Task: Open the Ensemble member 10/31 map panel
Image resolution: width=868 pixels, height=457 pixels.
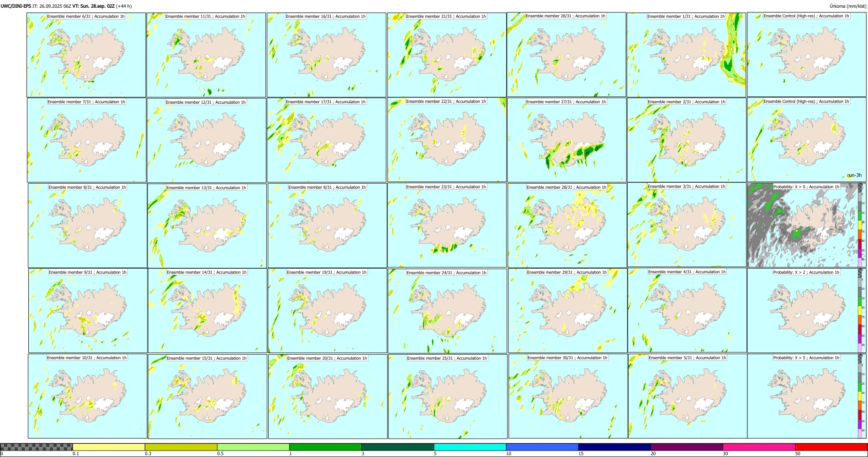Action: [x=87, y=396]
